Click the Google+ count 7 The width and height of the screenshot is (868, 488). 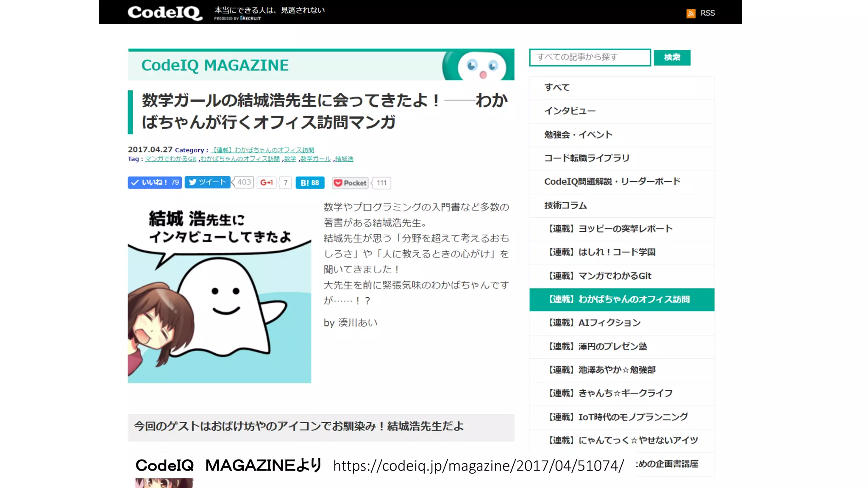[x=286, y=183]
